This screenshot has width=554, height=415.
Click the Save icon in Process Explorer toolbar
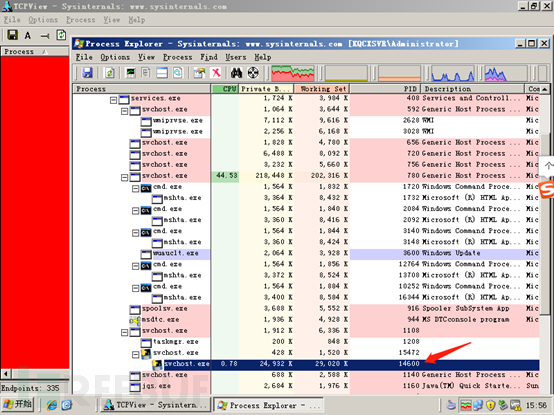(x=87, y=73)
